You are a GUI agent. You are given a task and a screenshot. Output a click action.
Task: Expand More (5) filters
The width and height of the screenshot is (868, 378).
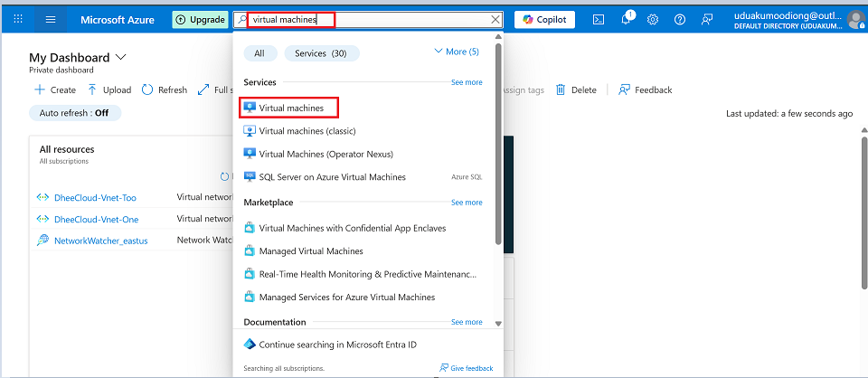tap(457, 52)
